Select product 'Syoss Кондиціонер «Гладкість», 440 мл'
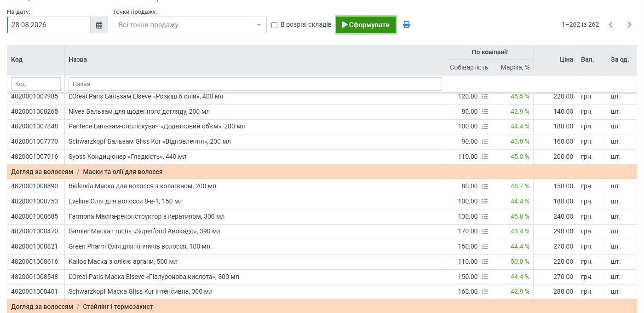This screenshot has width=644, height=313. click(127, 157)
